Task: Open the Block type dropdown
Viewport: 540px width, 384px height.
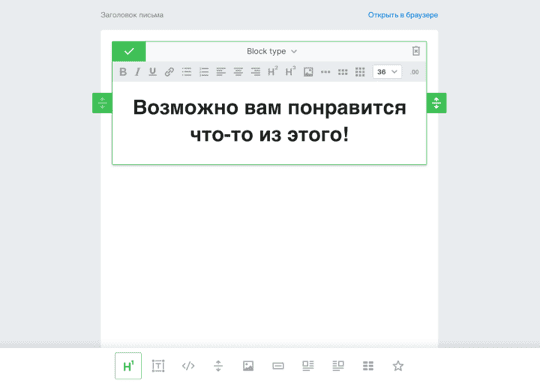Action: pos(271,51)
